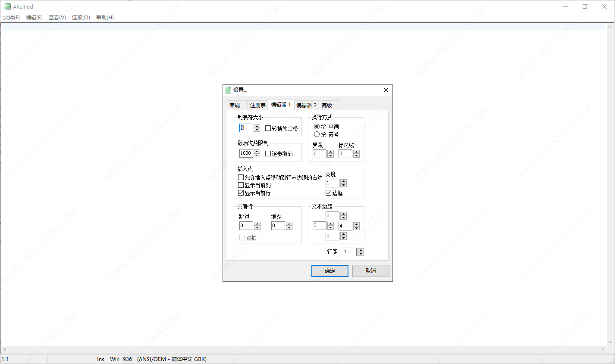Maximize the AkelPad window
This screenshot has width=615, height=364.
point(585,6)
